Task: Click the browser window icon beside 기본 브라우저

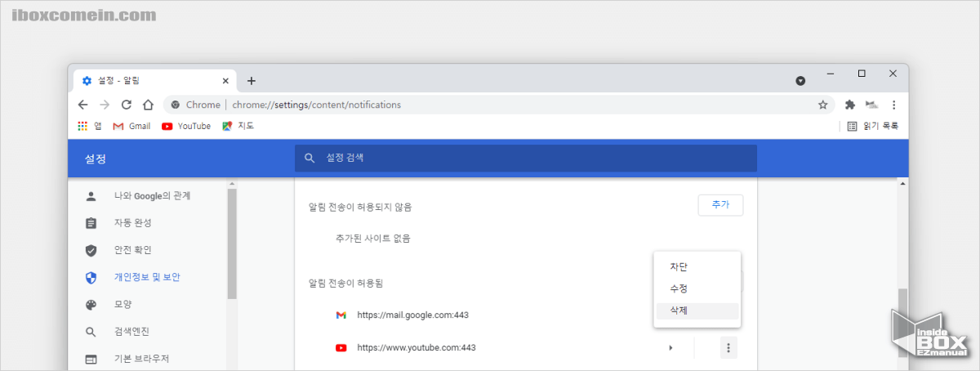Action: pyautogui.click(x=91, y=359)
